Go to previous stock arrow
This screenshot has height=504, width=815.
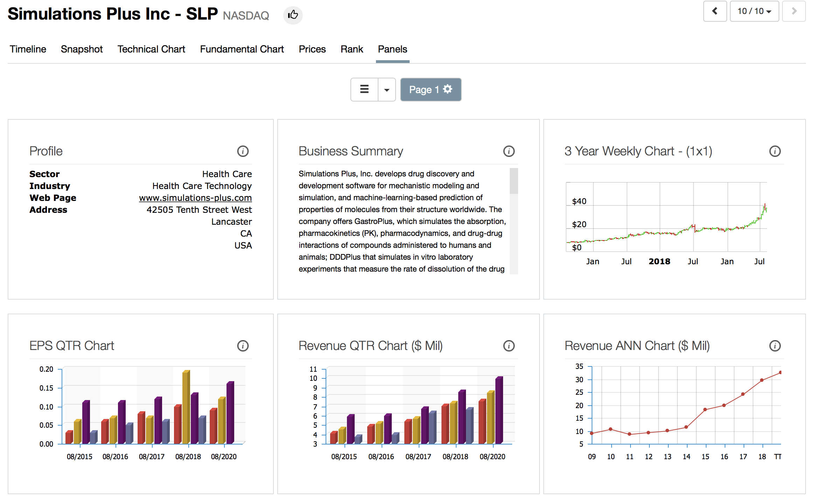(x=715, y=12)
